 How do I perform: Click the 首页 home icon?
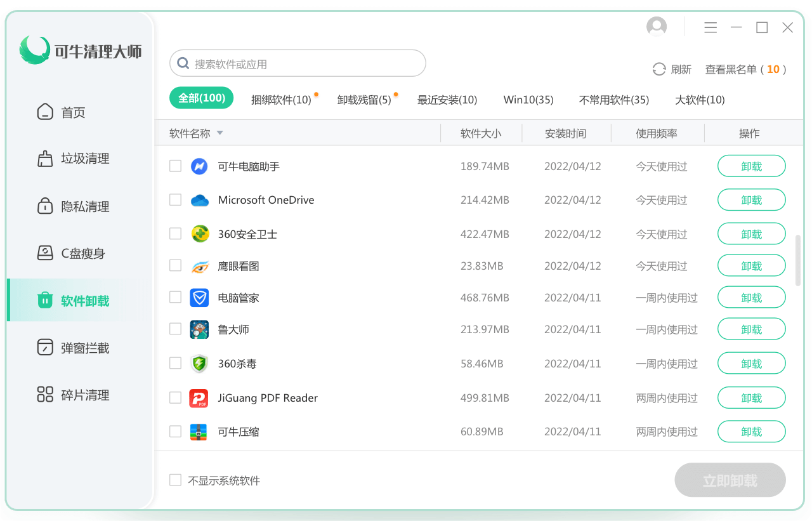click(45, 112)
